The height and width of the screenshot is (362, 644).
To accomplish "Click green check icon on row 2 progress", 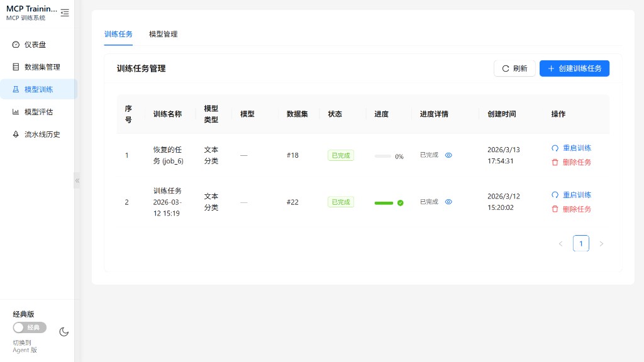I will 401,203.
